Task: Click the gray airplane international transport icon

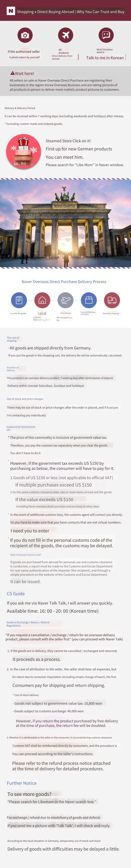Action: click(x=65, y=300)
